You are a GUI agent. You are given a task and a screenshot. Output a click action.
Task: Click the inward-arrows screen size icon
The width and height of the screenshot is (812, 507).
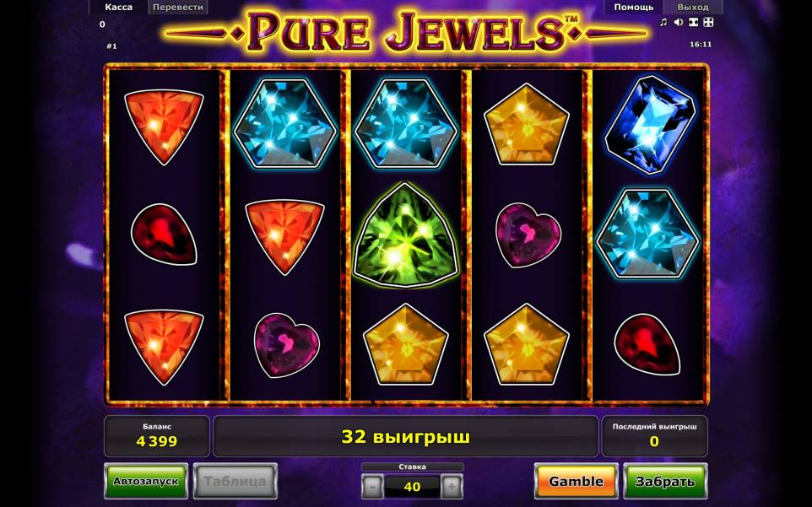tap(694, 22)
